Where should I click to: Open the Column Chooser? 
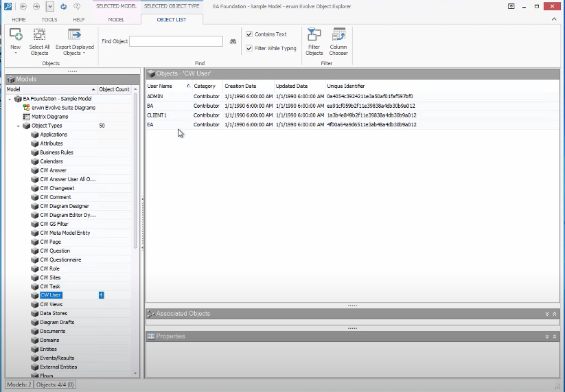(338, 36)
